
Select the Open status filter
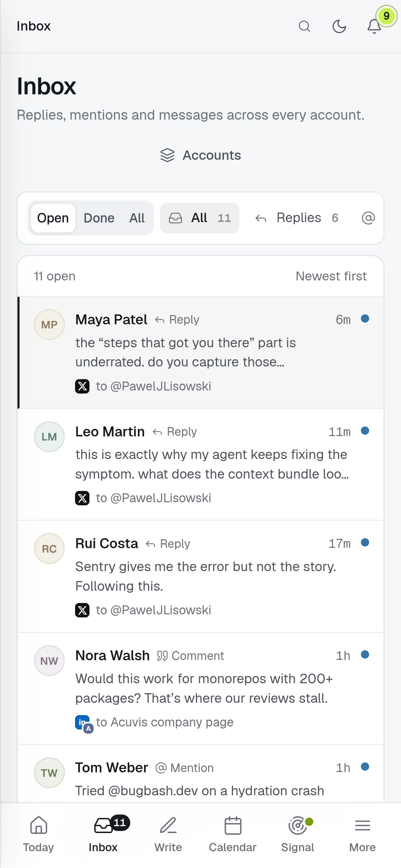point(53,218)
